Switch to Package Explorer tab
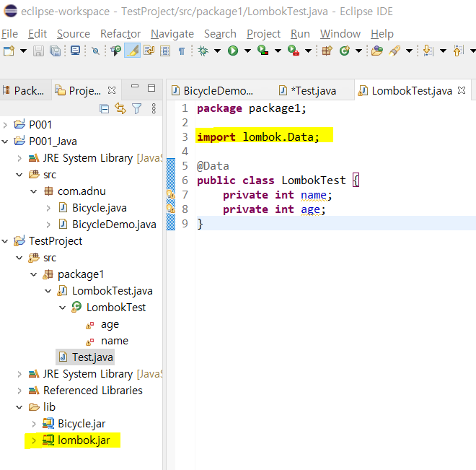Screen dimensions: 476x470 tap(24, 90)
